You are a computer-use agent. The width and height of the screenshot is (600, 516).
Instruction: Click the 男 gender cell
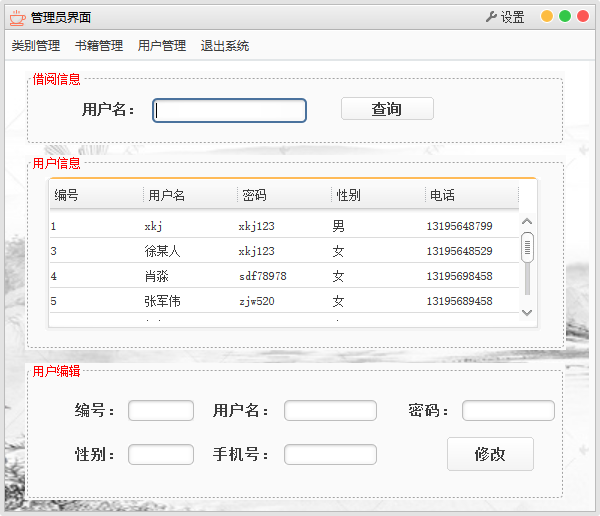pos(338,226)
